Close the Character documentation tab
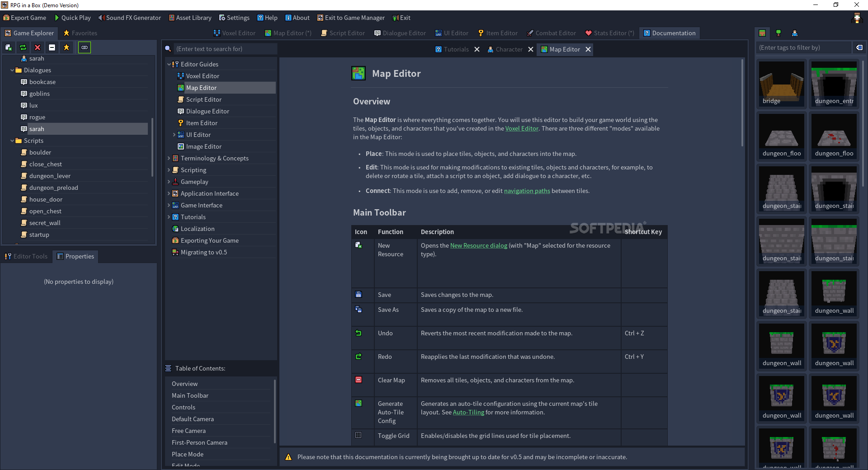The width and height of the screenshot is (868, 470). coord(531,49)
